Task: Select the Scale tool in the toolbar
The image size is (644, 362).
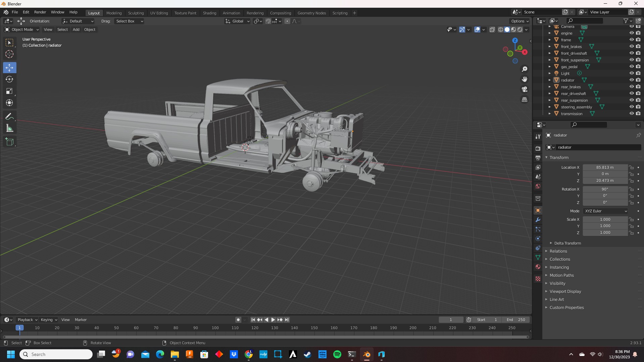Action: click(x=9, y=91)
